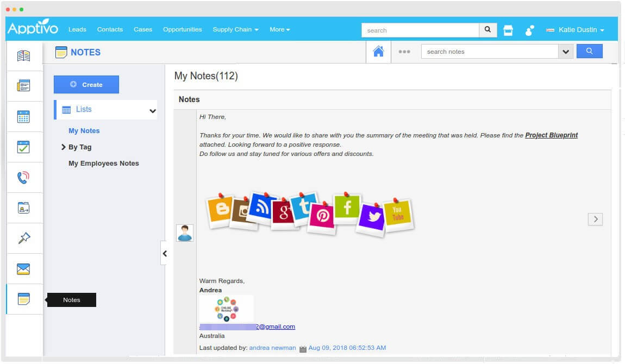This screenshot has width=625, height=364.
Task: Expand the More menu in the top navigation
Action: click(x=280, y=29)
